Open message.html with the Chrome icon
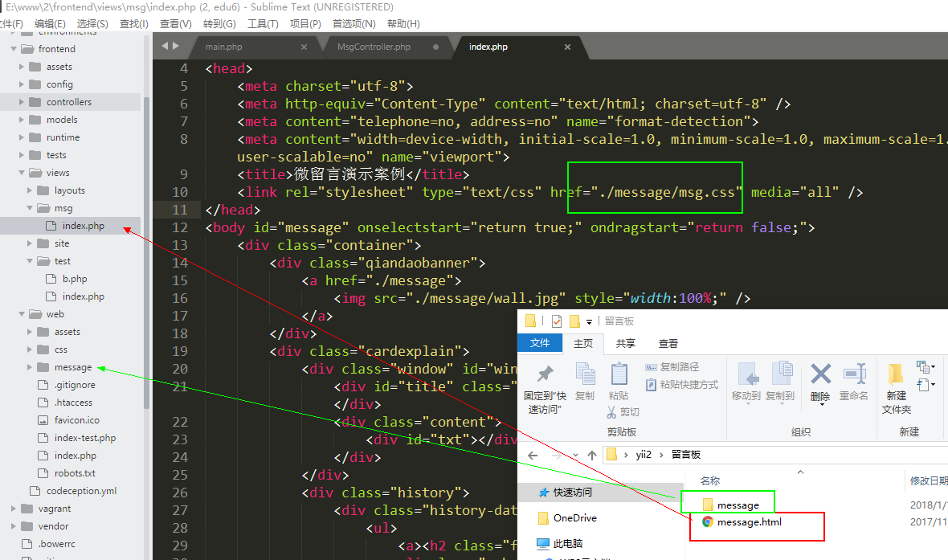The height and width of the screenshot is (560, 948). (x=708, y=522)
